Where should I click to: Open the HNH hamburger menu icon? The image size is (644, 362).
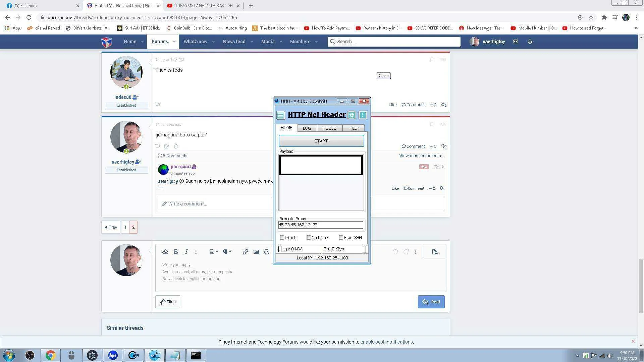(x=280, y=115)
